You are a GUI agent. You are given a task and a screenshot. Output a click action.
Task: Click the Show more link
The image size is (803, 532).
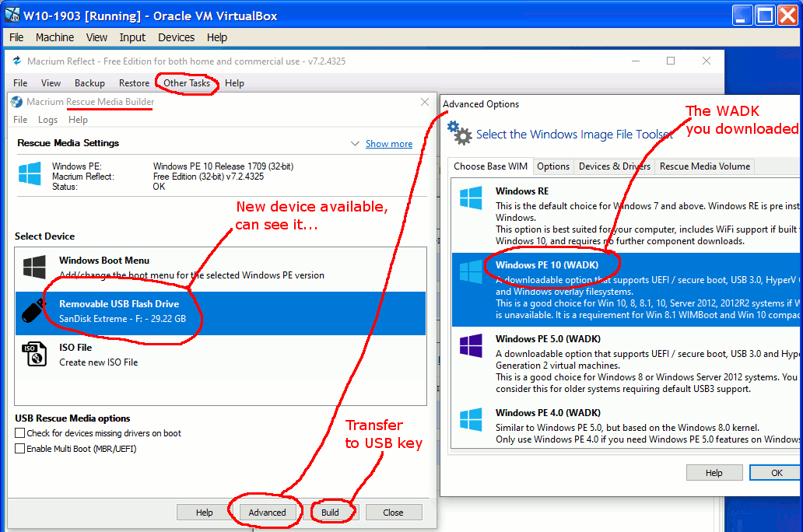(389, 144)
